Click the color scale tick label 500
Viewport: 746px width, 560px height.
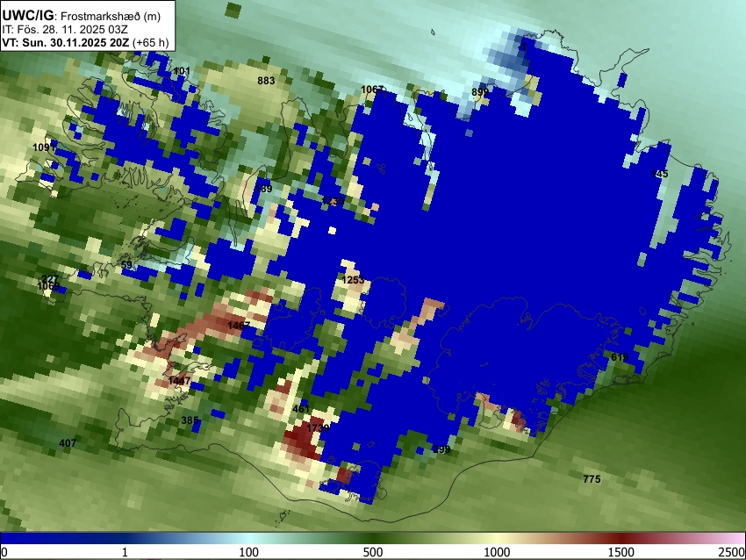373,552
